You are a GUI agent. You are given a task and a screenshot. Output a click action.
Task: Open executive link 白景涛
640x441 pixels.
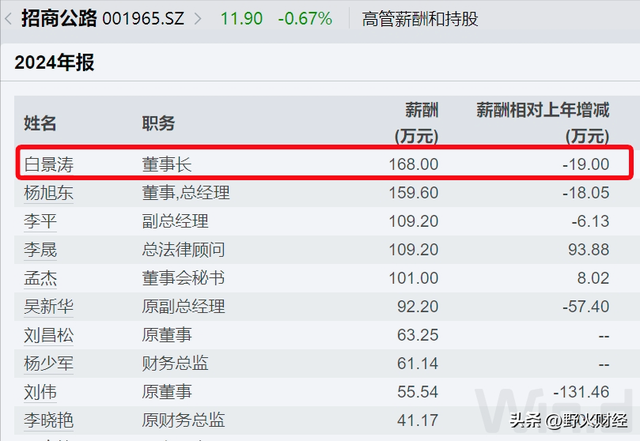(x=49, y=165)
